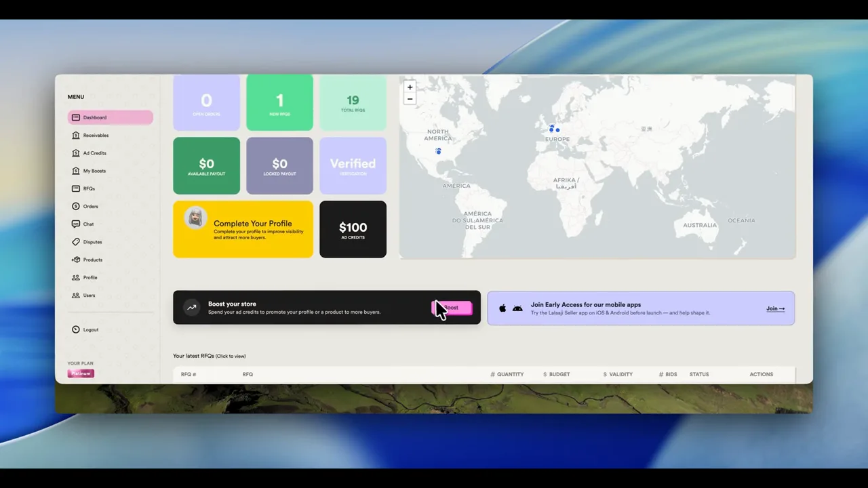This screenshot has height=488, width=868.
Task: Click the My Boosts sidebar icon
Action: click(76, 171)
